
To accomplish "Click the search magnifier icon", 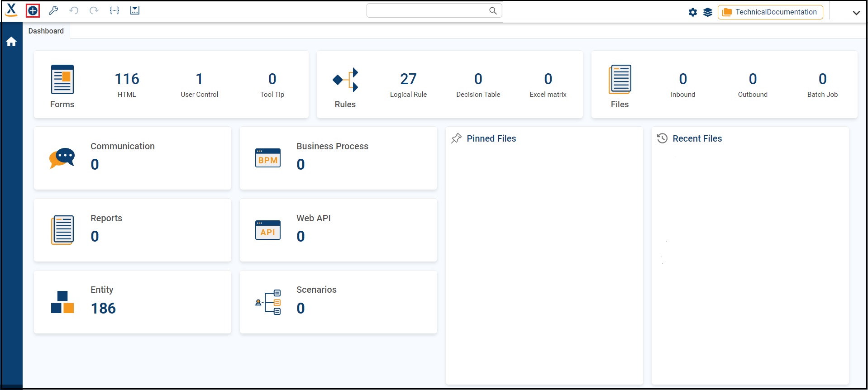I will click(x=493, y=11).
